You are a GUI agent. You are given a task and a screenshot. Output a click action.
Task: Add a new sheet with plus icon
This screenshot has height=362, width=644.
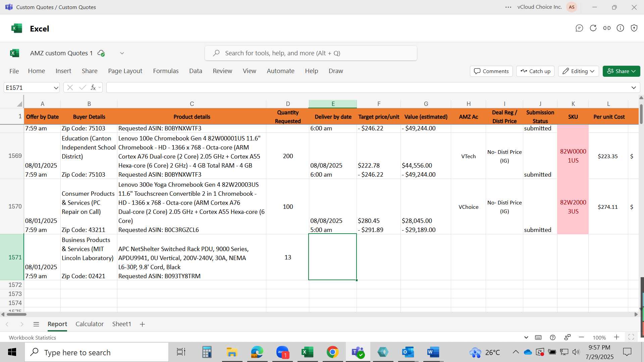(142, 324)
